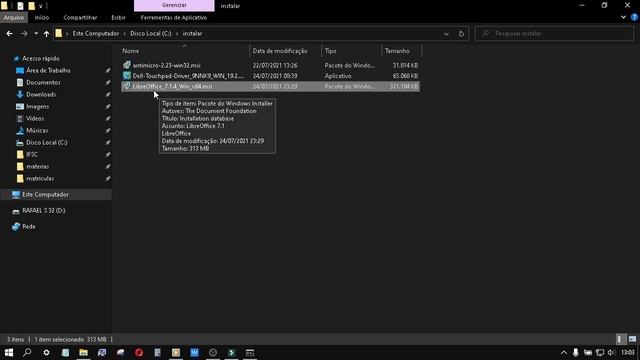Switch to the Início ribbon tab
Viewport: 640px width, 360px height.
pyautogui.click(x=42, y=18)
